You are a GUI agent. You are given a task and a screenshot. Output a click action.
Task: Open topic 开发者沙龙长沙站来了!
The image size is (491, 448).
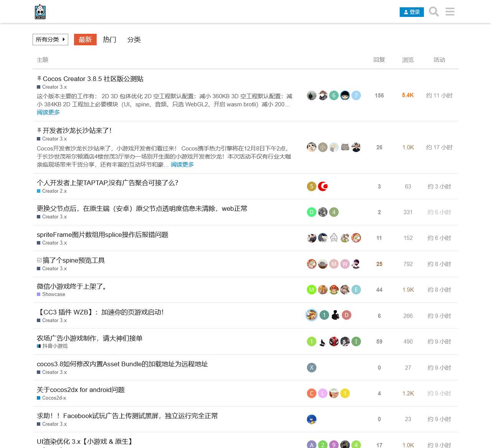[x=77, y=131]
